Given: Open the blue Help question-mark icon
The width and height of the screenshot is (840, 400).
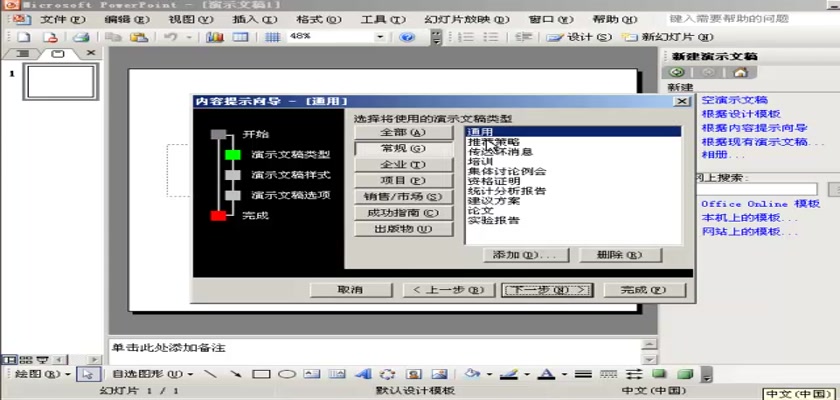Looking at the screenshot, I should tap(407, 37).
